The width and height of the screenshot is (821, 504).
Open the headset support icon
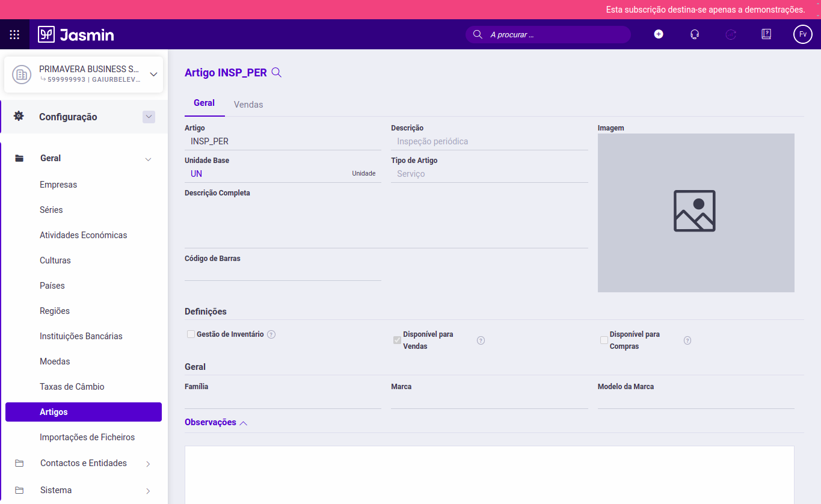pos(695,34)
